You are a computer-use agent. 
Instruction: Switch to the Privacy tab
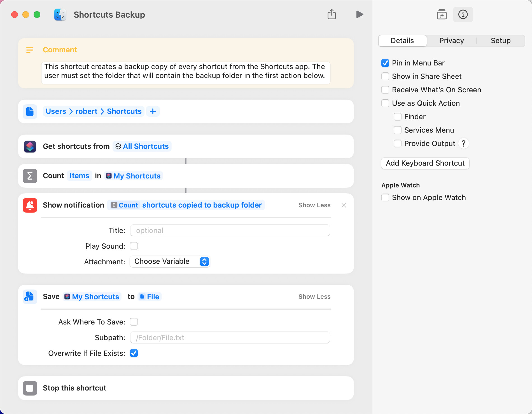tap(451, 41)
